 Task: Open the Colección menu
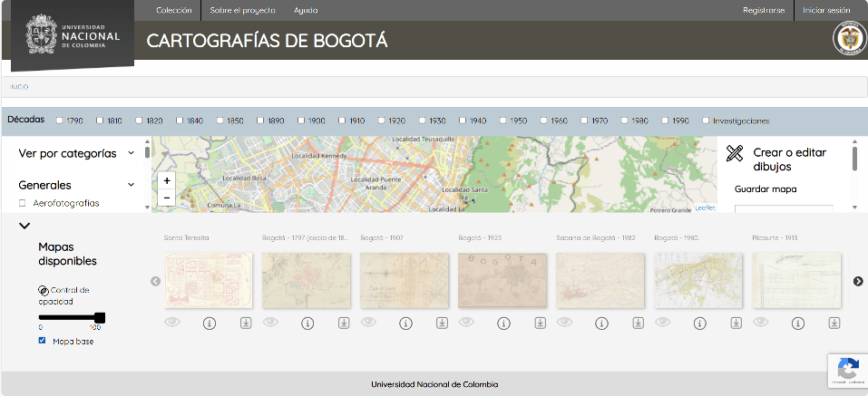point(174,10)
